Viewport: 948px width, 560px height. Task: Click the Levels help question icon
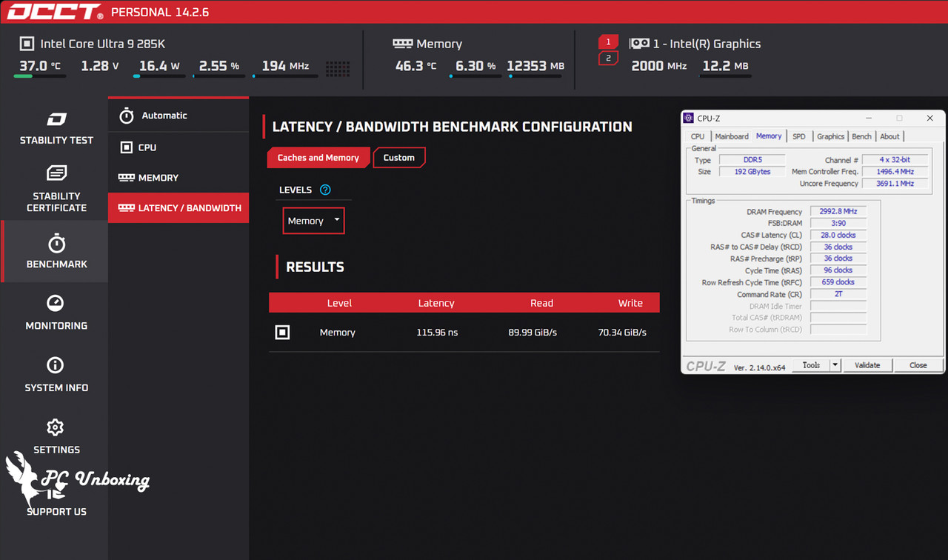(325, 190)
